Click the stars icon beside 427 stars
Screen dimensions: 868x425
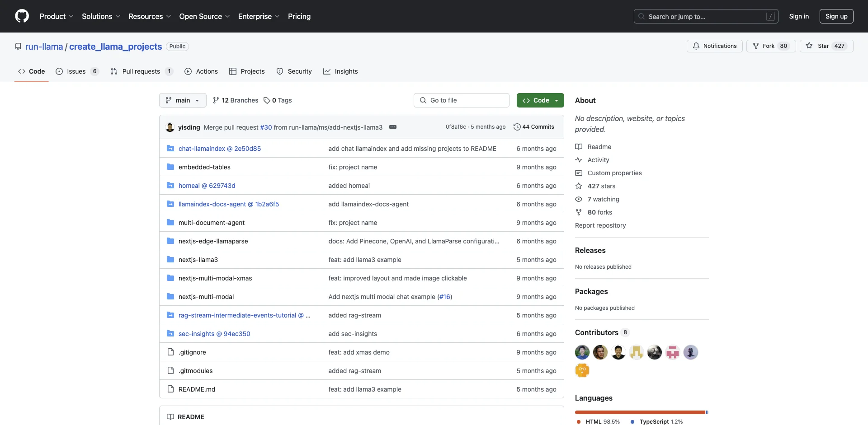point(579,186)
